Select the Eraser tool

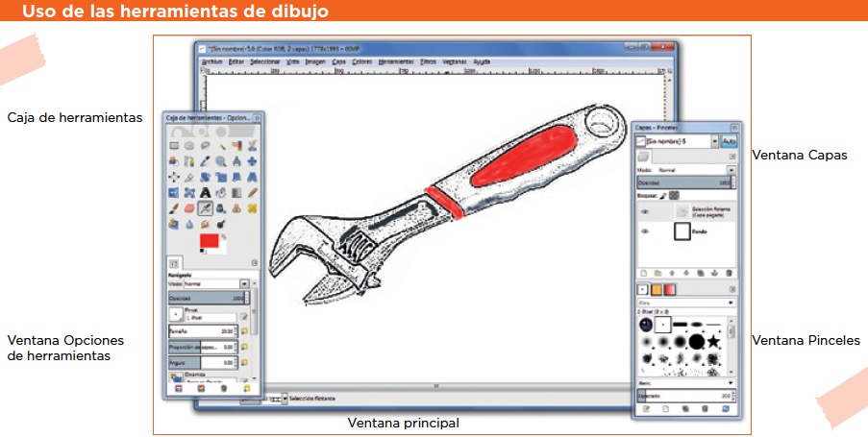189,208
